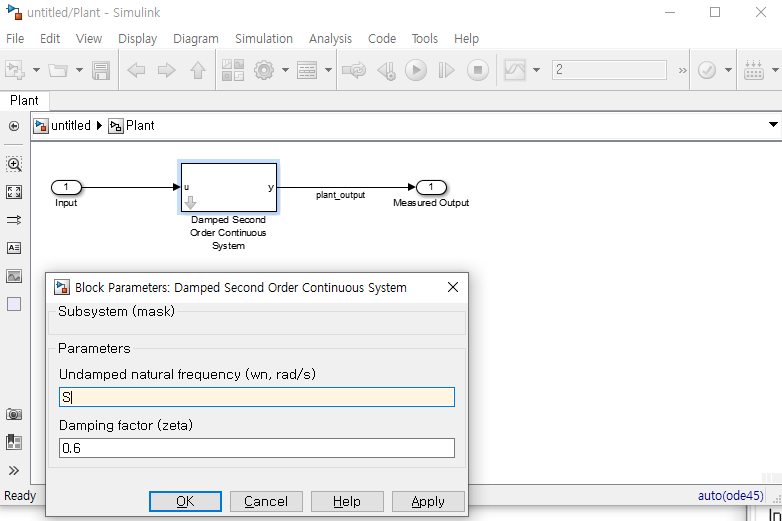782x521 pixels.
Task: Click the plant_output signal label
Action: point(341,195)
